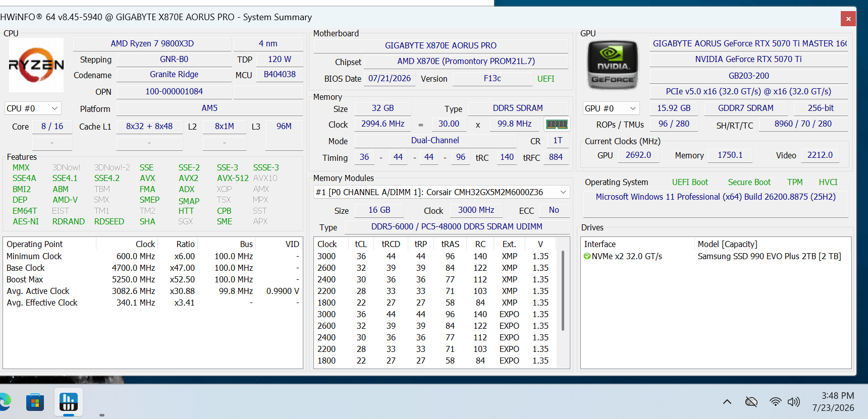
Task: Click the green check icon beside NVMe drive
Action: pyautogui.click(x=587, y=256)
